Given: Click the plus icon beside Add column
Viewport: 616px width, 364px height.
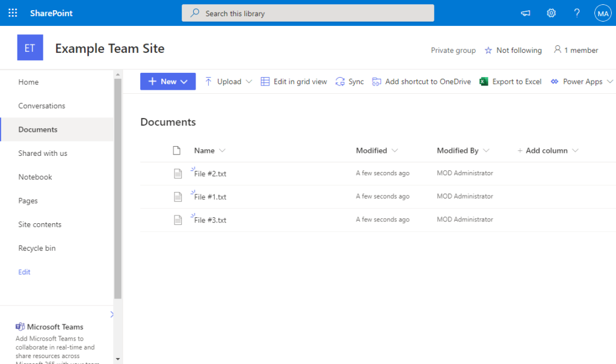Looking at the screenshot, I should click(x=520, y=150).
